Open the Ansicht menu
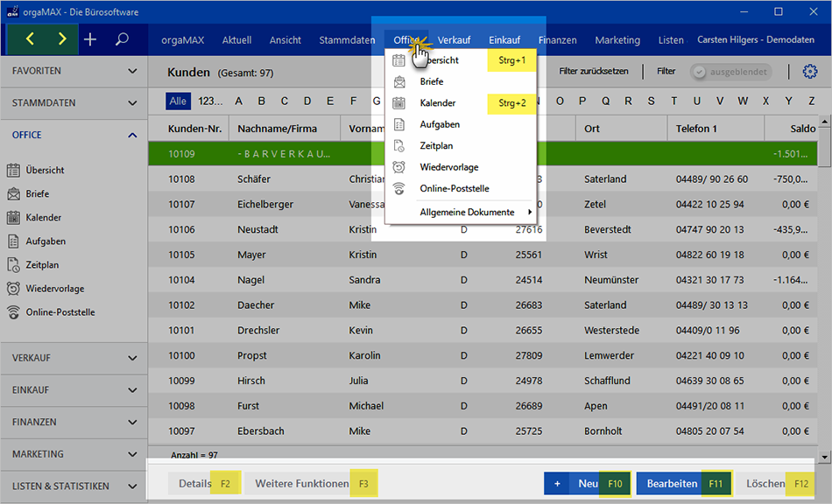This screenshot has height=504, width=832. (285, 39)
